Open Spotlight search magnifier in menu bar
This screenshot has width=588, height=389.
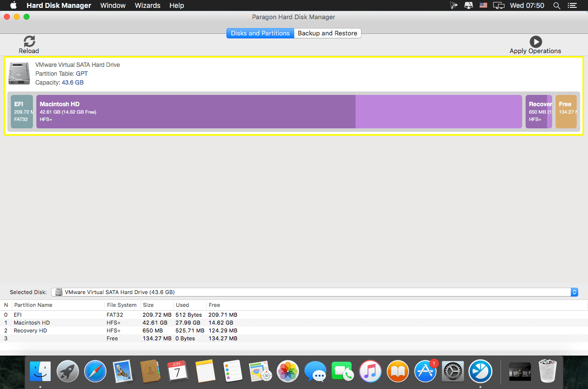coord(557,5)
